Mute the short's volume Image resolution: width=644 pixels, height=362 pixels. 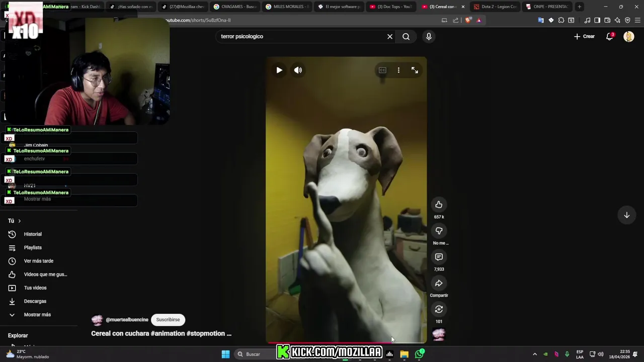[298, 70]
